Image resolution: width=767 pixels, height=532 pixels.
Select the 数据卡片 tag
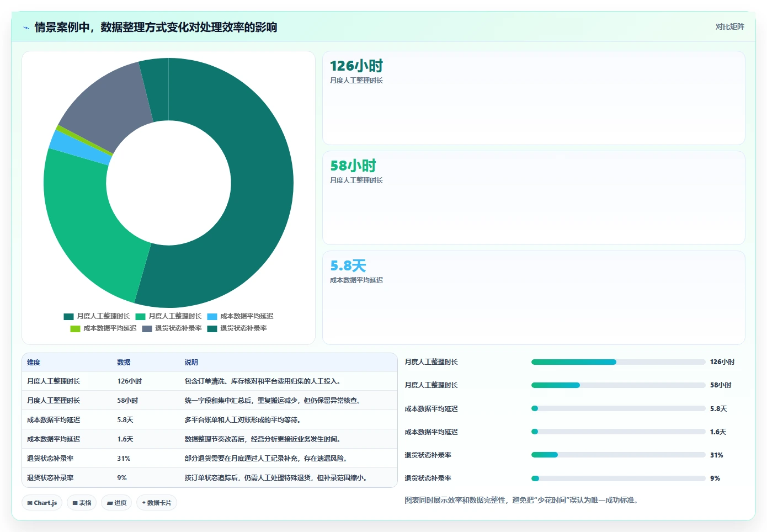pyautogui.click(x=157, y=503)
